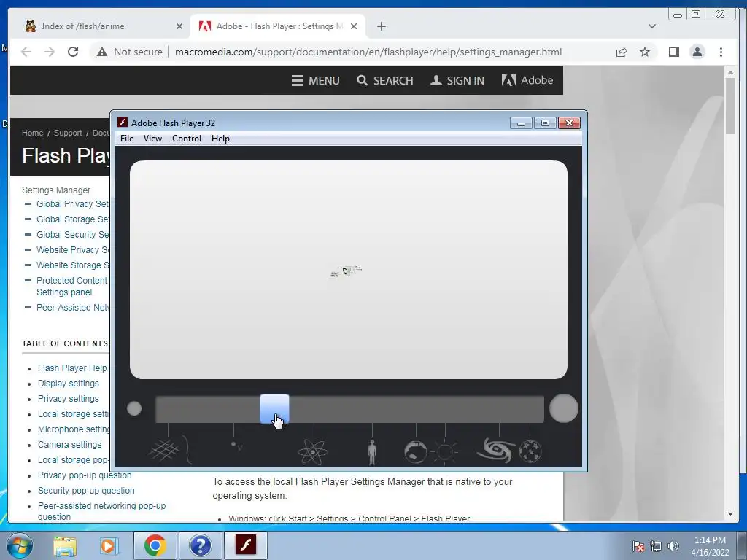Click the Chrome taskbar icon
747x560 pixels.
click(155, 545)
